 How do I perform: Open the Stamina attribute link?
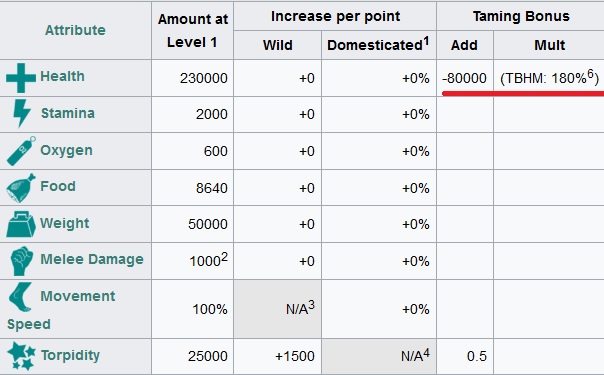(68, 113)
